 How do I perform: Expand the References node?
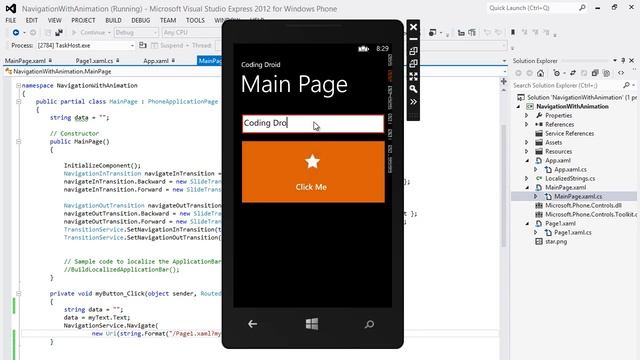pos(527,124)
